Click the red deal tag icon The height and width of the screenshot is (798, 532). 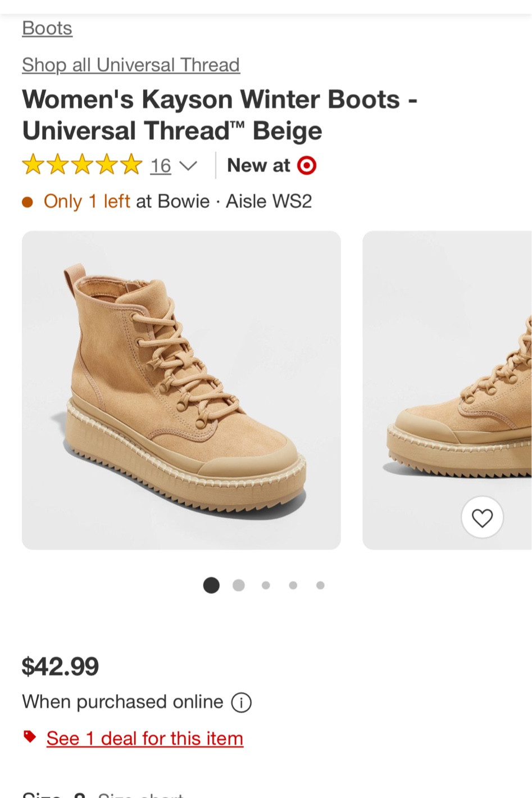[30, 737]
